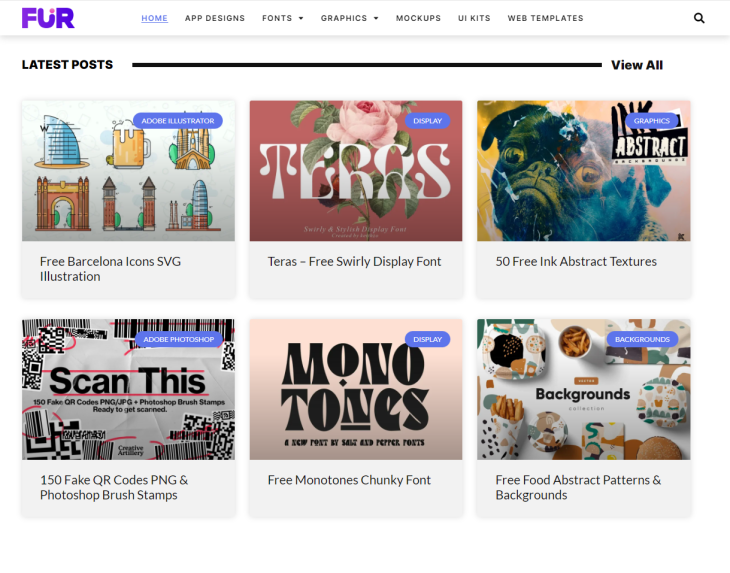The image size is (730, 573).
Task: Click the Display tag on Teras
Action: (427, 121)
